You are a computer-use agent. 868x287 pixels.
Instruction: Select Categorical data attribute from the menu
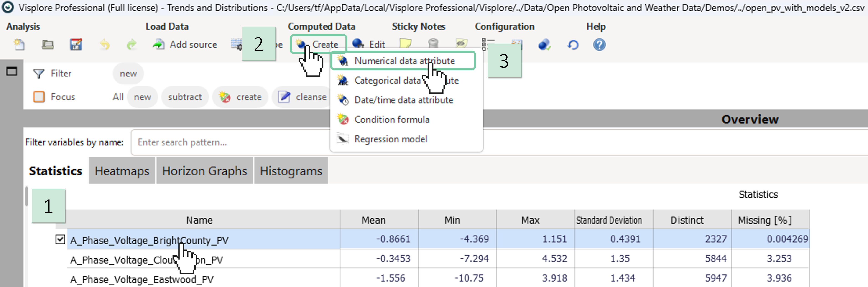click(x=406, y=81)
